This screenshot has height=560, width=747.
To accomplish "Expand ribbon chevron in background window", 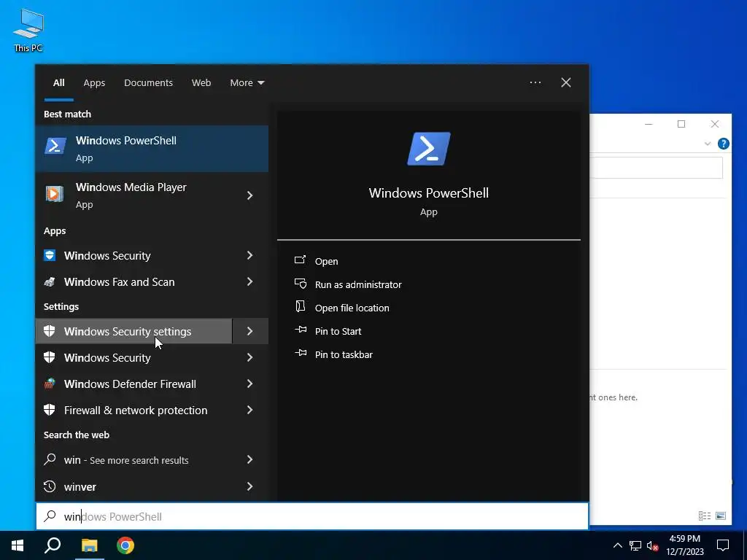I will click(x=708, y=144).
